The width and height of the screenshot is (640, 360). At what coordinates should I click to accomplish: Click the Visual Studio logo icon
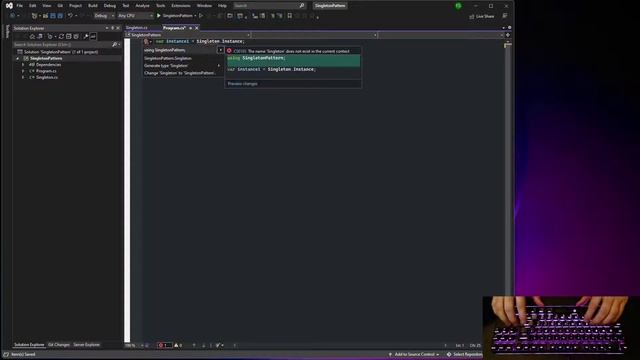click(9, 6)
